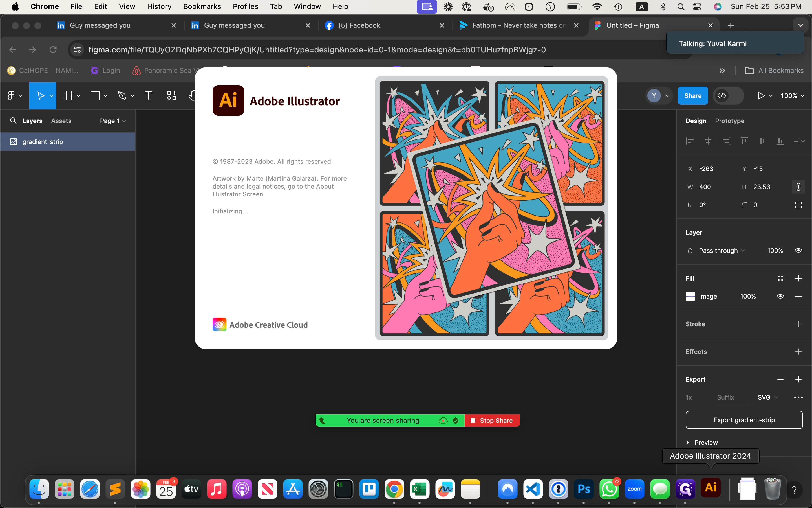This screenshot has width=812, height=508.
Task: Add a new Fill with plus
Action: [798, 278]
